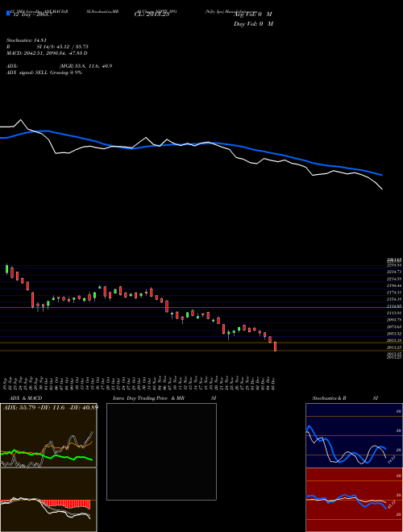403x532 pixels.
Task: Click the 2113.91 price axis label
Action: tap(394, 314)
